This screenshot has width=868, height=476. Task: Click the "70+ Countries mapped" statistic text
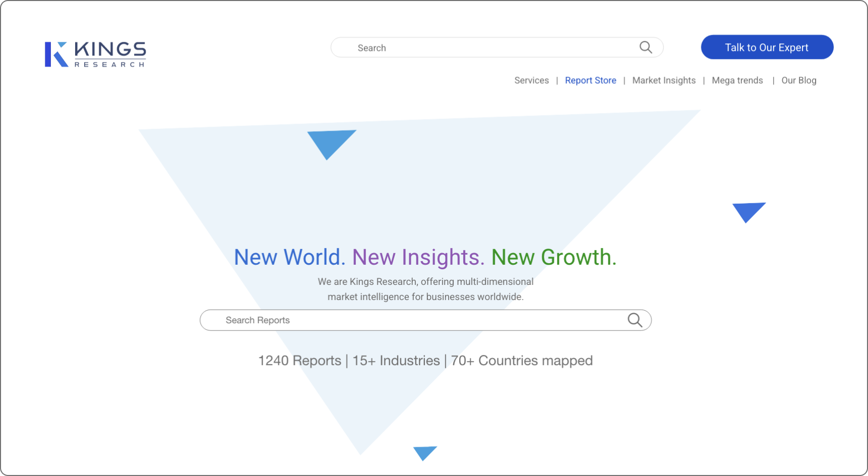pos(522,361)
